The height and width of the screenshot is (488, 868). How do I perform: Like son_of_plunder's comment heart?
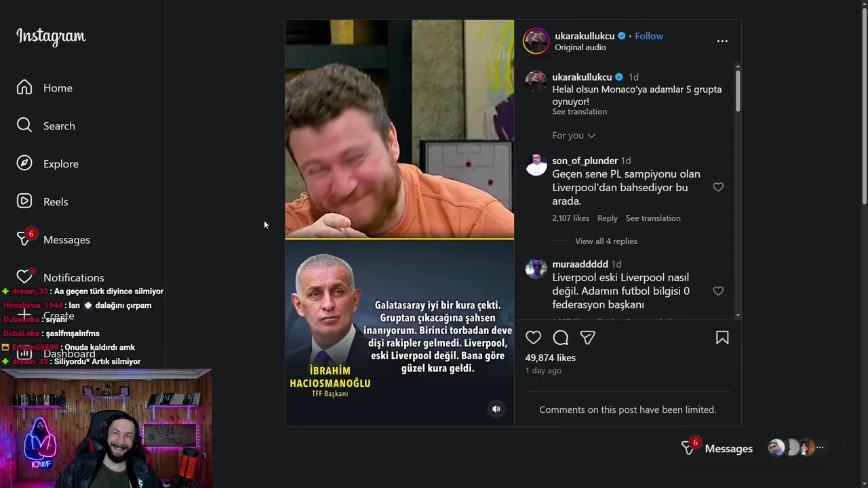(718, 187)
